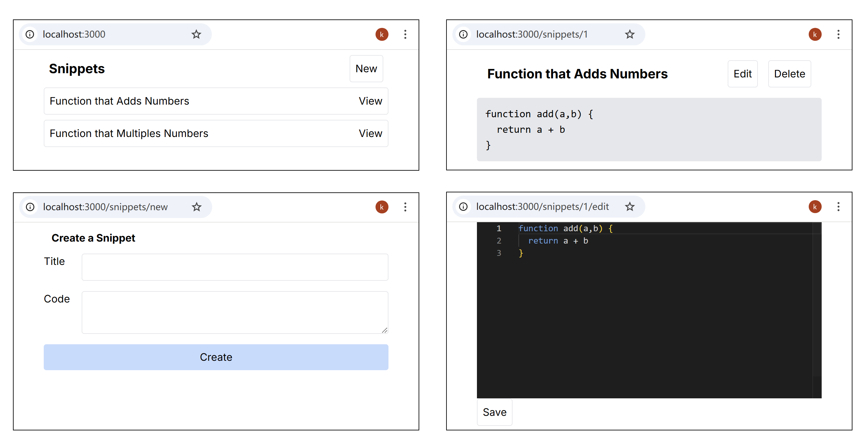Click 'Function that Multiples Numbers' list row title
The image size is (868, 444).
pos(129,133)
